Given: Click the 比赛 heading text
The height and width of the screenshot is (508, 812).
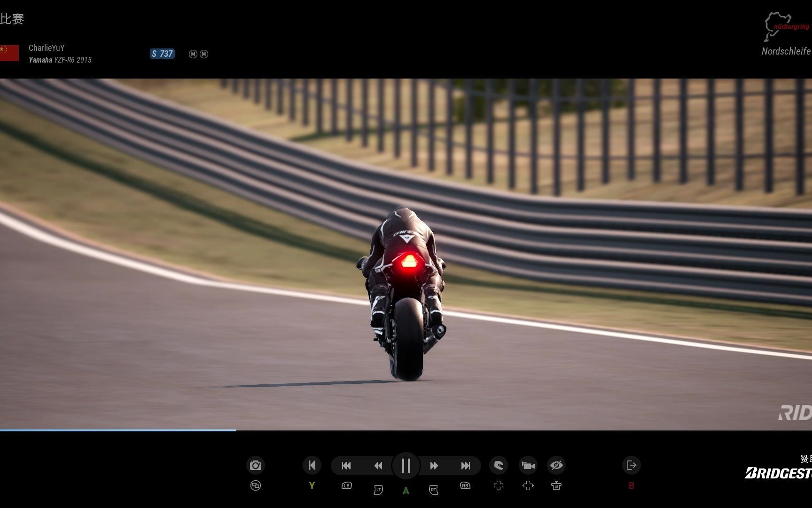Looking at the screenshot, I should [12, 19].
